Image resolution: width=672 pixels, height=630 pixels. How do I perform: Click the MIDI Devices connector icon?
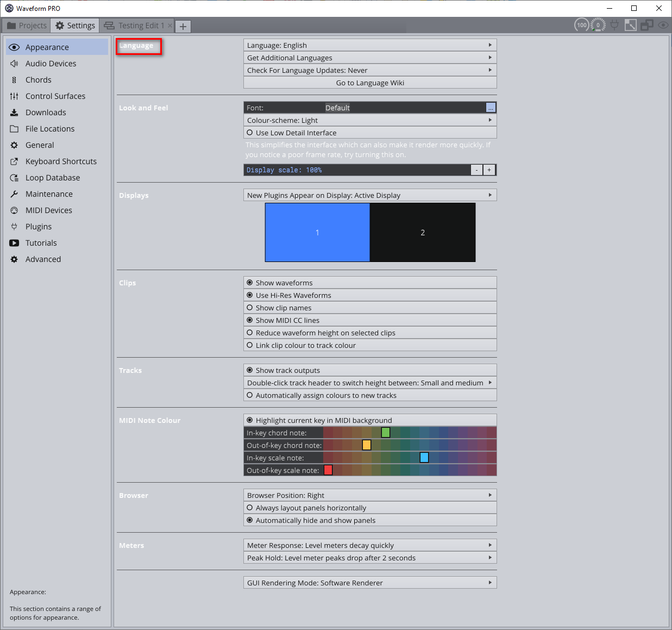pos(14,210)
